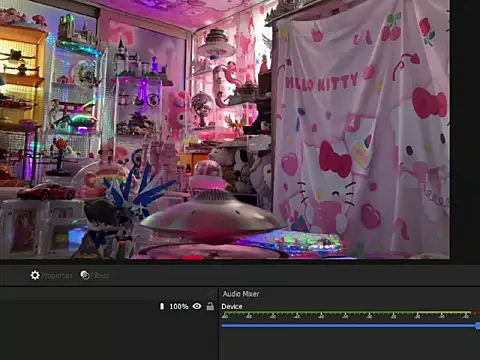The height and width of the screenshot is (360, 480).
Task: Click the 100% label in sources row
Action: [x=179, y=306]
